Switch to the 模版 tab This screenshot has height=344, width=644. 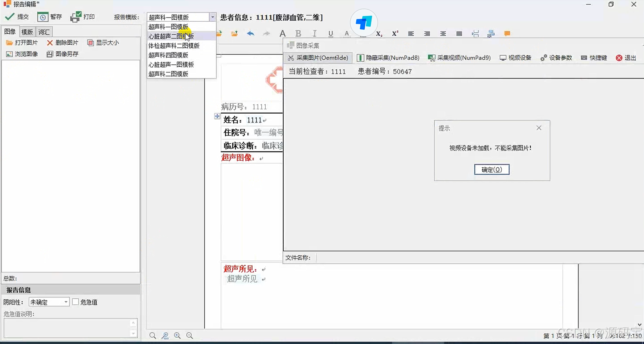coord(27,32)
